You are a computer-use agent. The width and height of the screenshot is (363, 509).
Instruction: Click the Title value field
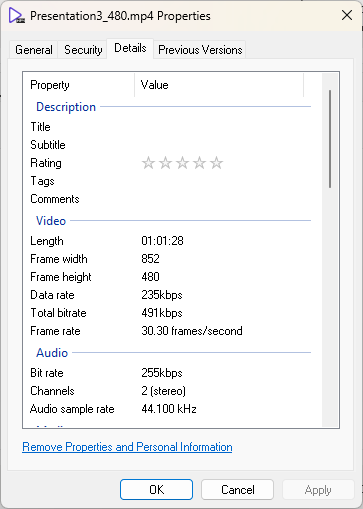tap(223, 127)
